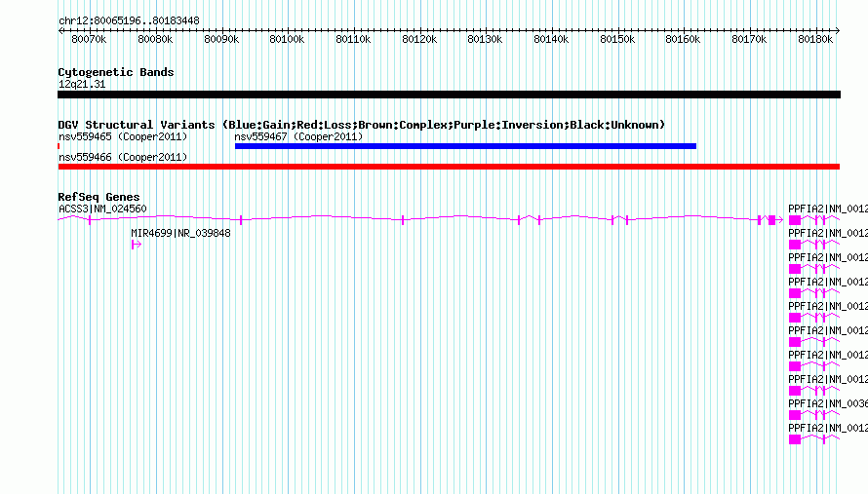
Task: Click the nsv559466 (Cooper2011) label
Action: click(123, 157)
